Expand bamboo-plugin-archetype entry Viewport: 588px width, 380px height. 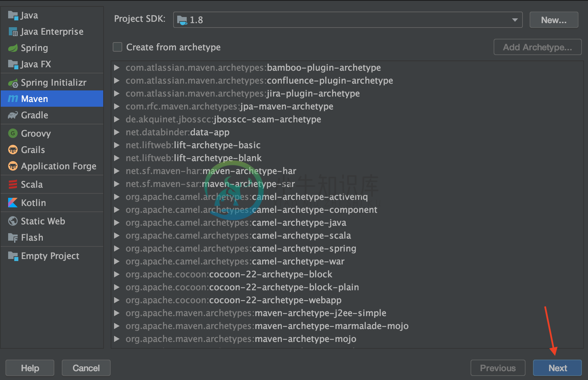tap(117, 68)
